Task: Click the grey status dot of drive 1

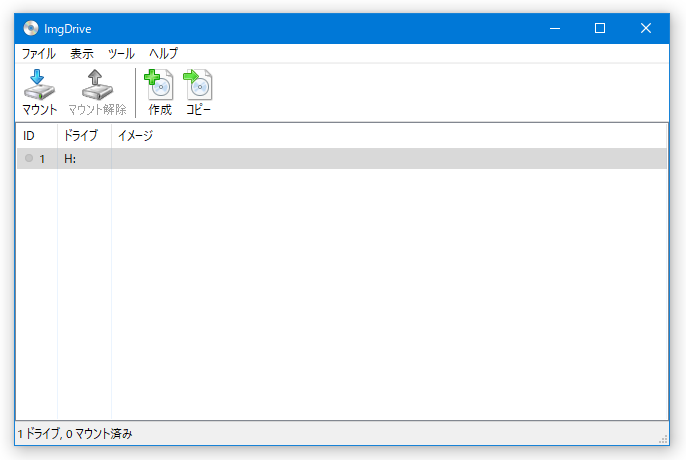Action: (x=29, y=158)
